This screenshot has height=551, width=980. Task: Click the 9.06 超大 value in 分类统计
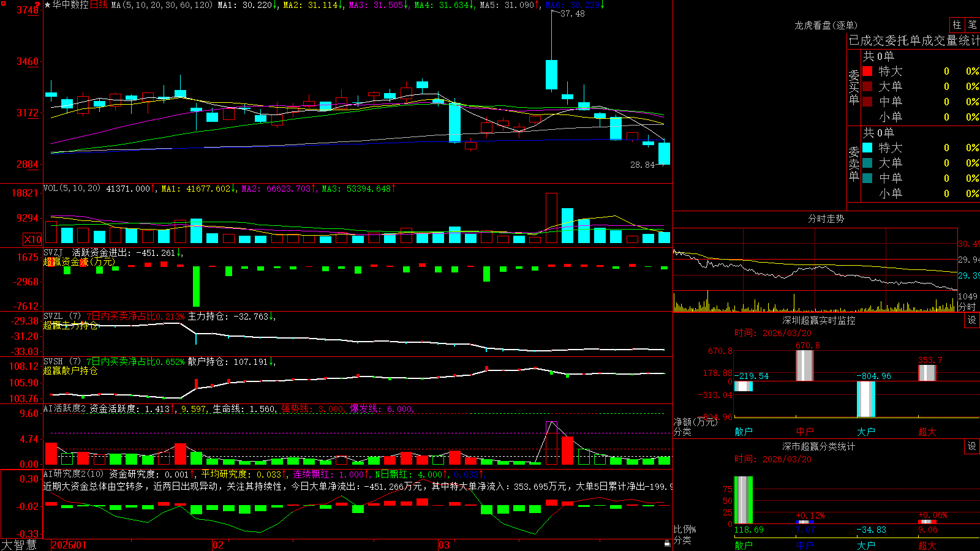click(x=928, y=530)
